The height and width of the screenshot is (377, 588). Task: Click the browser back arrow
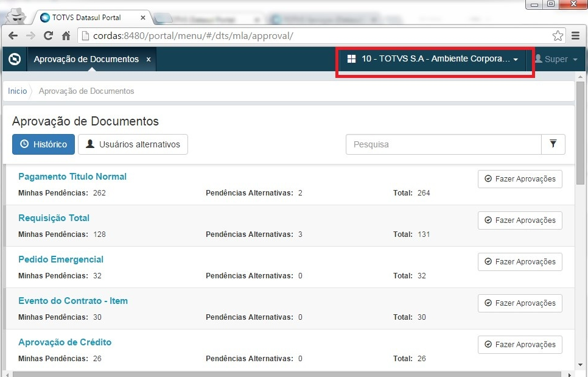point(13,36)
